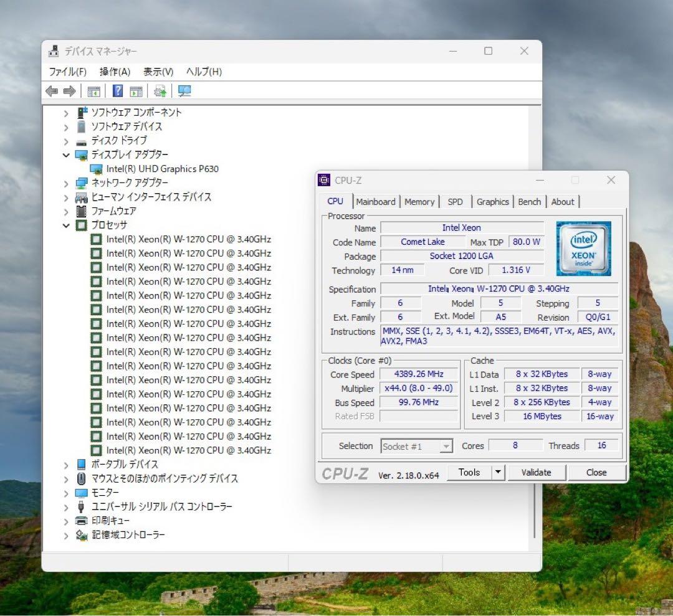
Task: Click the Validate button in CPU-Z
Action: pos(536,472)
